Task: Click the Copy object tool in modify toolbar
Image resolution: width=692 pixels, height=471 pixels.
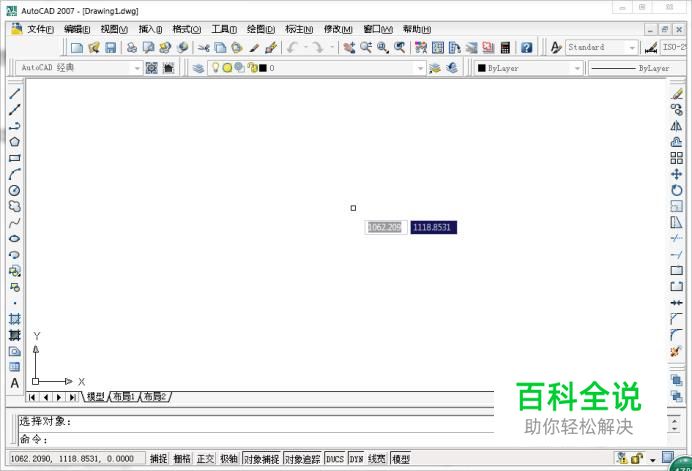Action: pyautogui.click(x=676, y=109)
